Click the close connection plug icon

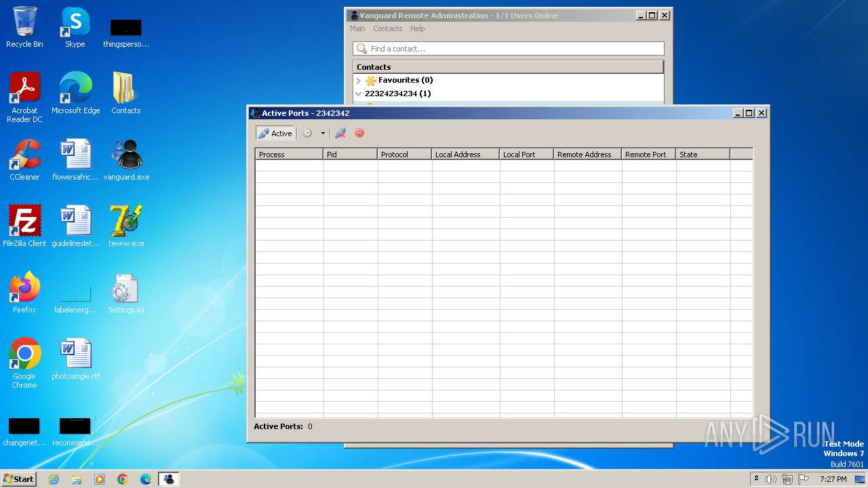point(340,134)
